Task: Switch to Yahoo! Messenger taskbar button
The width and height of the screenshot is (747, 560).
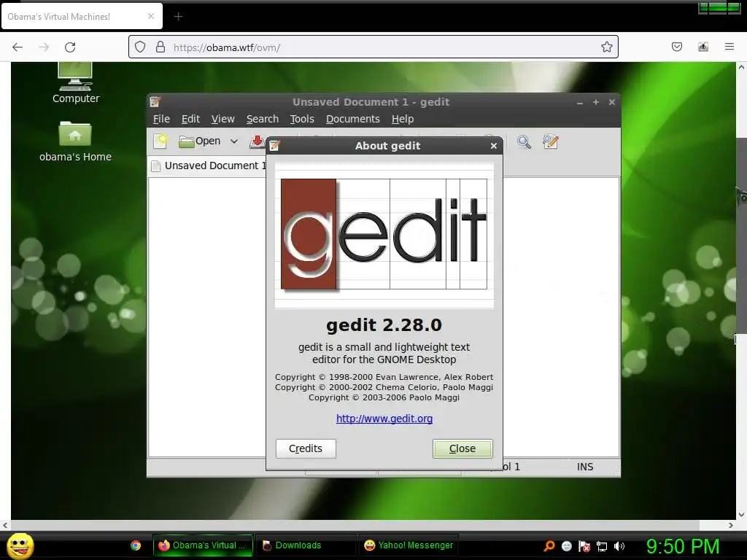Action: tap(409, 545)
